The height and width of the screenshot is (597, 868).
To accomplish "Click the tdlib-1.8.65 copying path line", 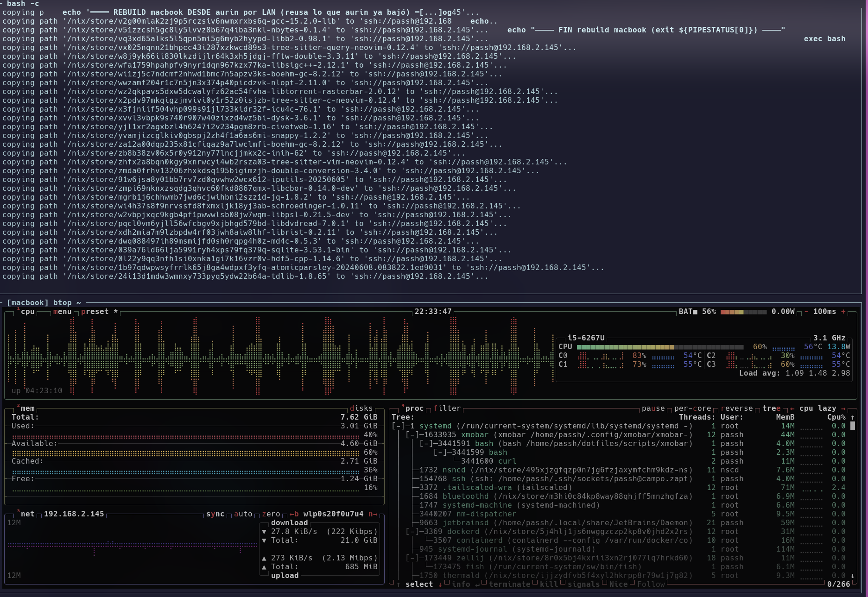I will coord(245,277).
